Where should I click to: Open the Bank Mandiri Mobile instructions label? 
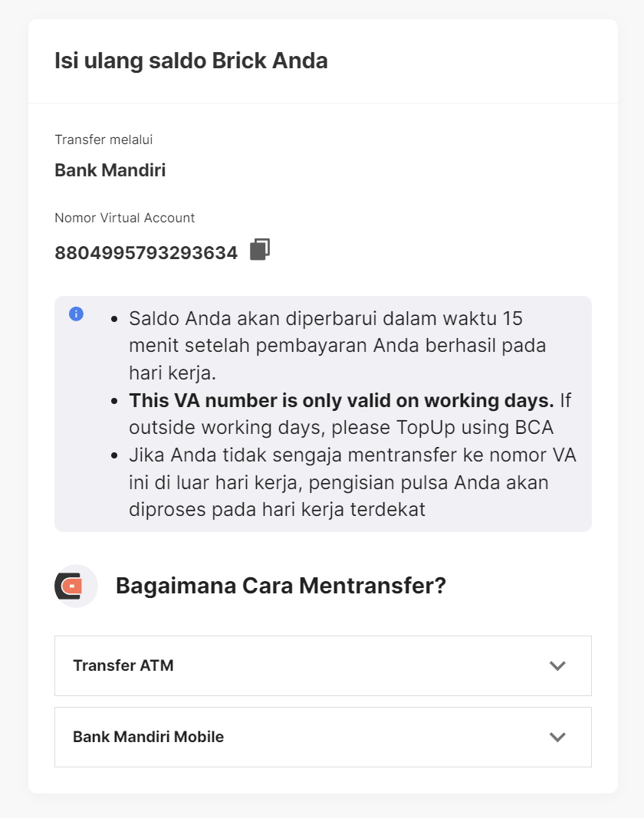tap(148, 737)
